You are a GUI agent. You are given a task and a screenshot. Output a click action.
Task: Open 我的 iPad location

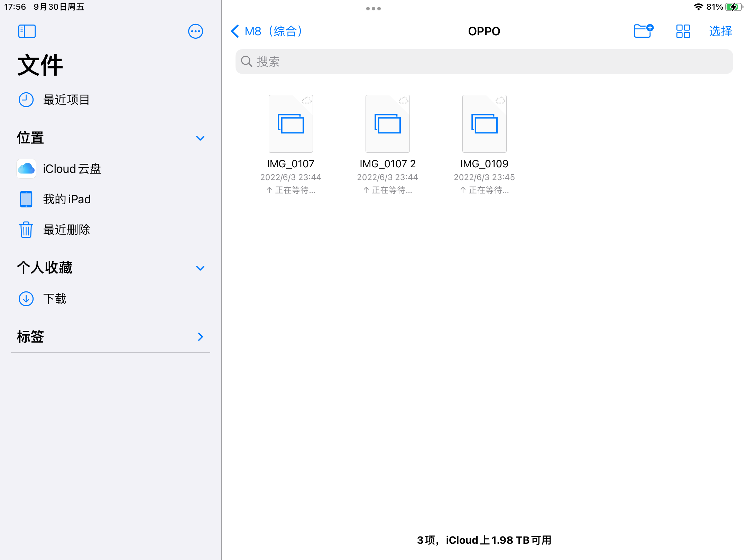67,199
